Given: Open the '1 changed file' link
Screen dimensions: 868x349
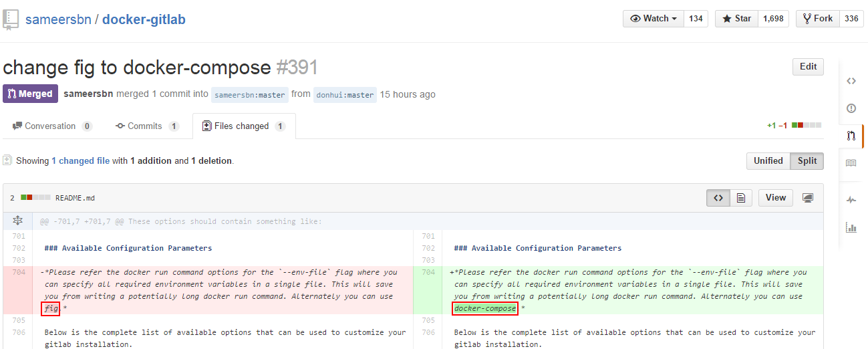Looking at the screenshot, I should tap(80, 160).
